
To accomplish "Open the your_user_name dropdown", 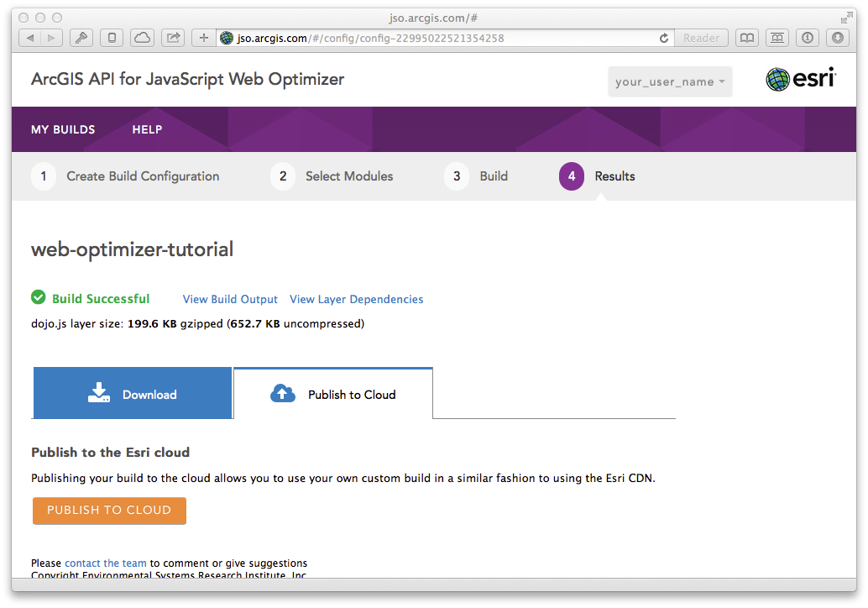I will point(670,82).
